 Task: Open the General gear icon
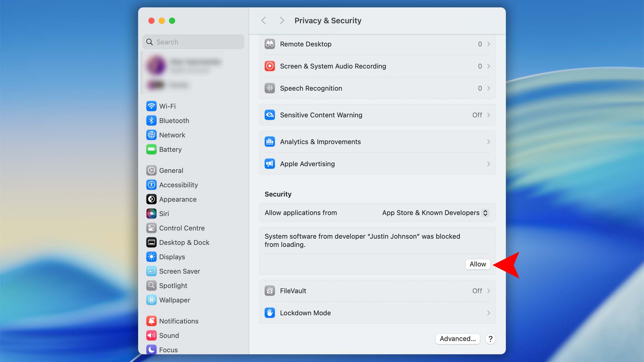pyautogui.click(x=151, y=171)
